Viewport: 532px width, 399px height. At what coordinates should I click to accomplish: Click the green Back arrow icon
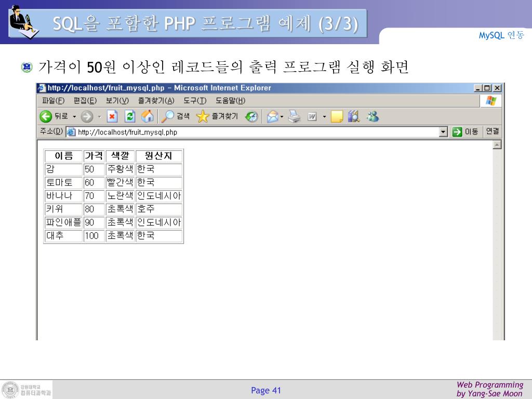point(46,116)
